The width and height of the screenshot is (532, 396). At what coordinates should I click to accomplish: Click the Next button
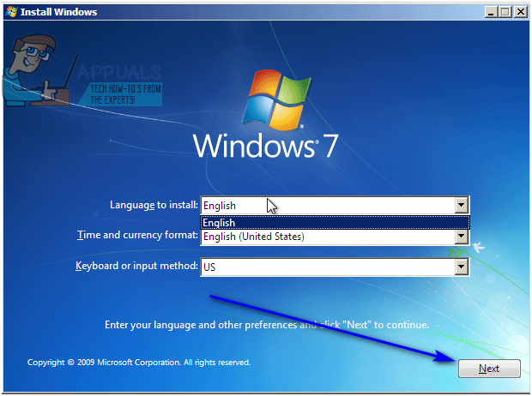click(x=489, y=369)
